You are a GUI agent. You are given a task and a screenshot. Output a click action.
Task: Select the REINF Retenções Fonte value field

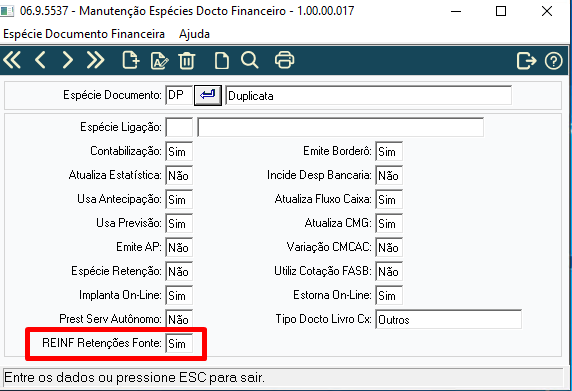[x=179, y=343]
